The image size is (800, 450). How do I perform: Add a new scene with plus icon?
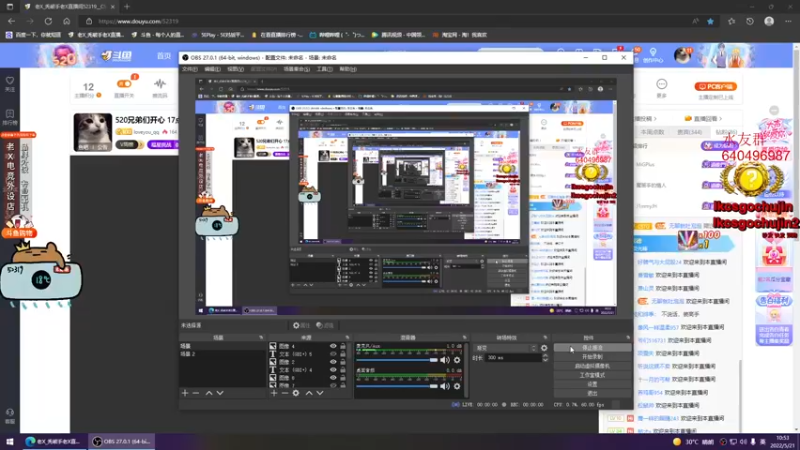point(185,393)
